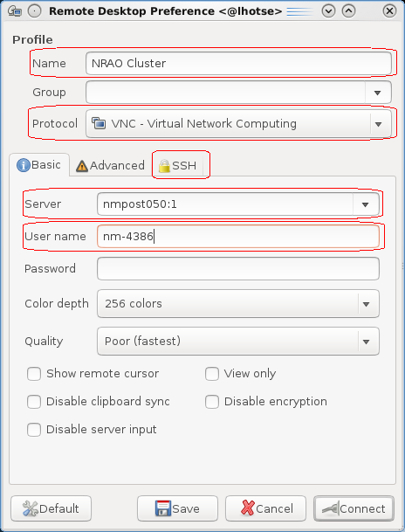Click the padlock icon on SSH tab
This screenshot has width=405, height=532.
coord(164,166)
